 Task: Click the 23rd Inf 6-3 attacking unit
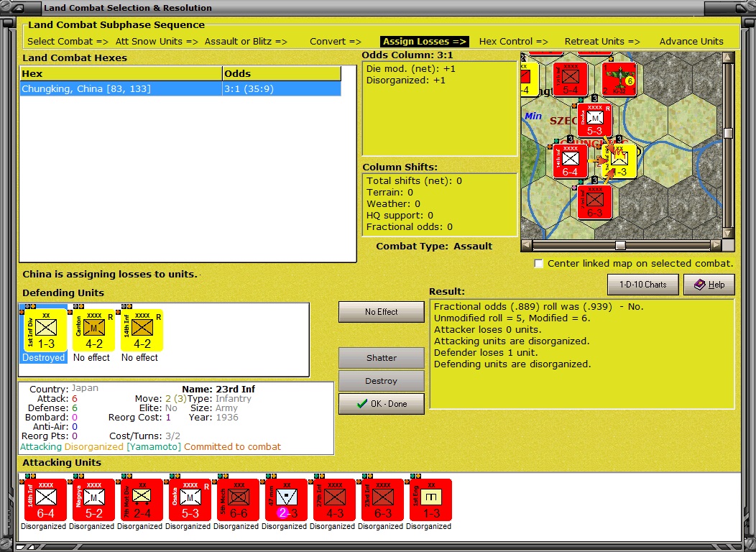point(383,500)
